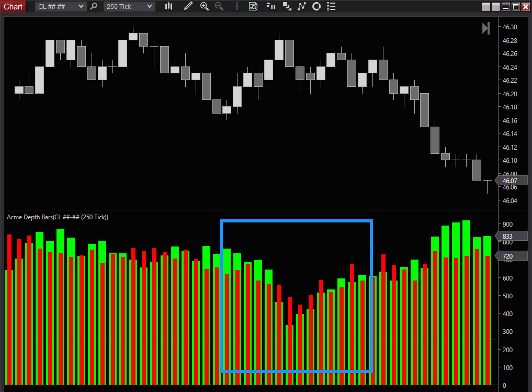
Task: Open the Strategies icon
Action: pos(316,6)
